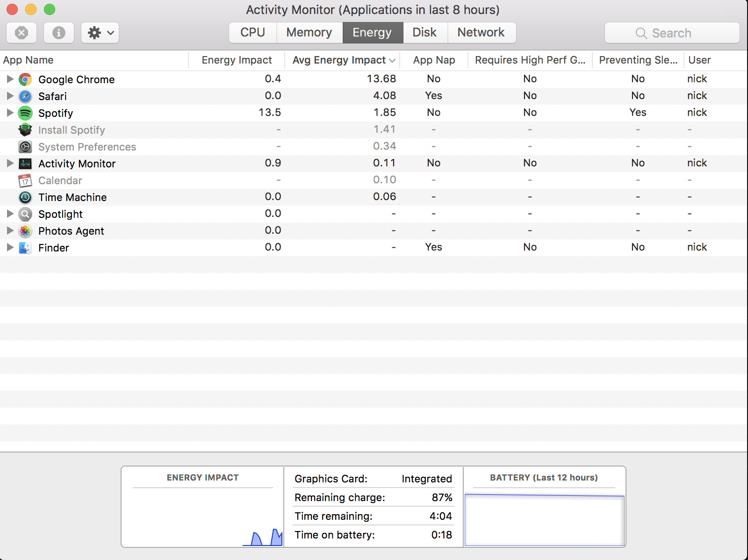Click the Activity Monitor app icon
748x560 pixels.
point(25,164)
